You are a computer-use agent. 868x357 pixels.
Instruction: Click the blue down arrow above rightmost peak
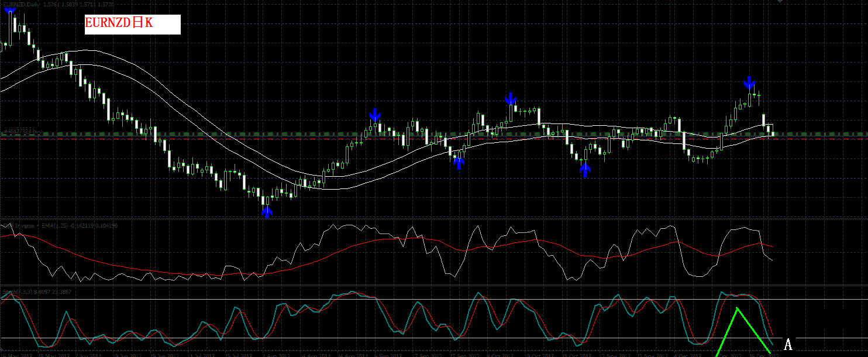click(x=749, y=83)
